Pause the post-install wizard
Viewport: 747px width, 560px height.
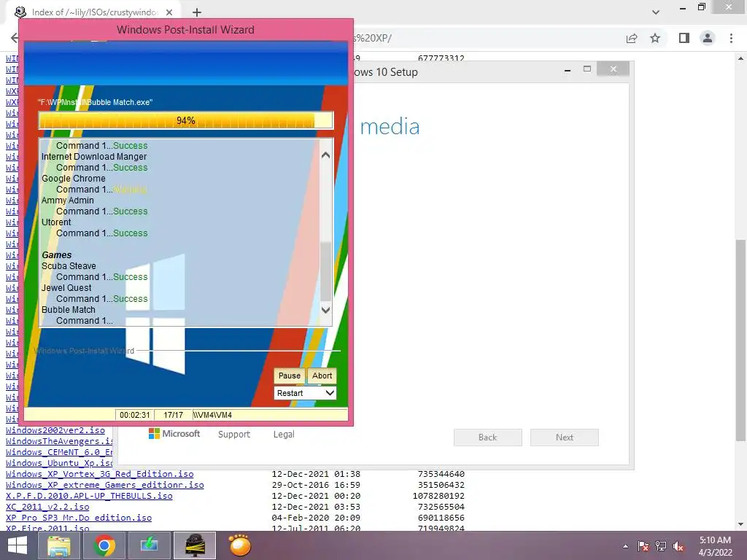289,376
